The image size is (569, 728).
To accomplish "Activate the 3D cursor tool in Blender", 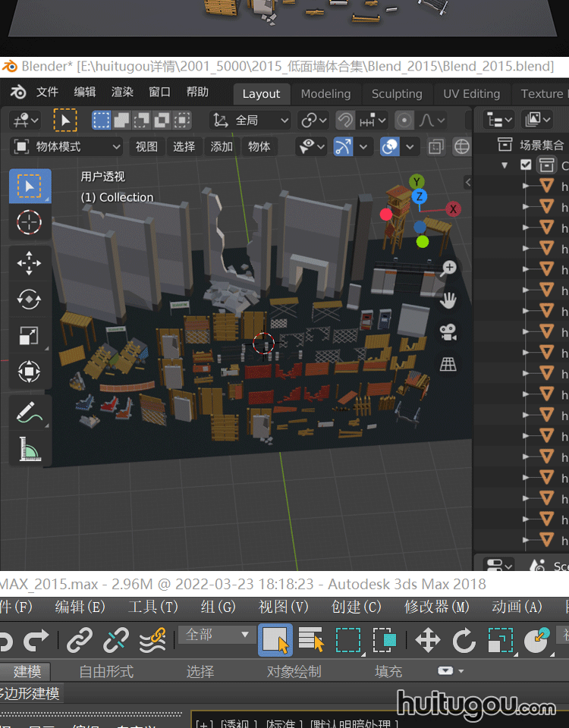I will 30,222.
